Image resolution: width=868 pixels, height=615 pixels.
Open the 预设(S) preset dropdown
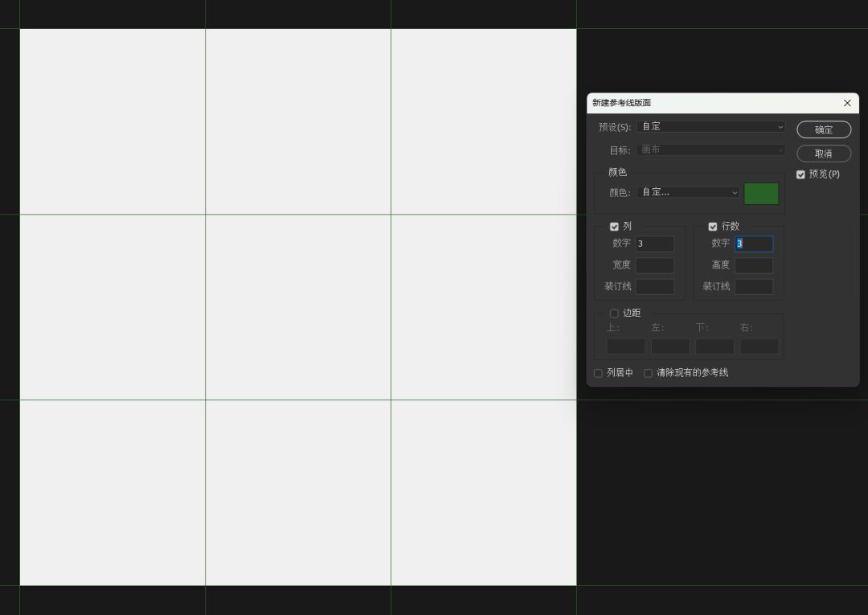pyautogui.click(x=710, y=127)
